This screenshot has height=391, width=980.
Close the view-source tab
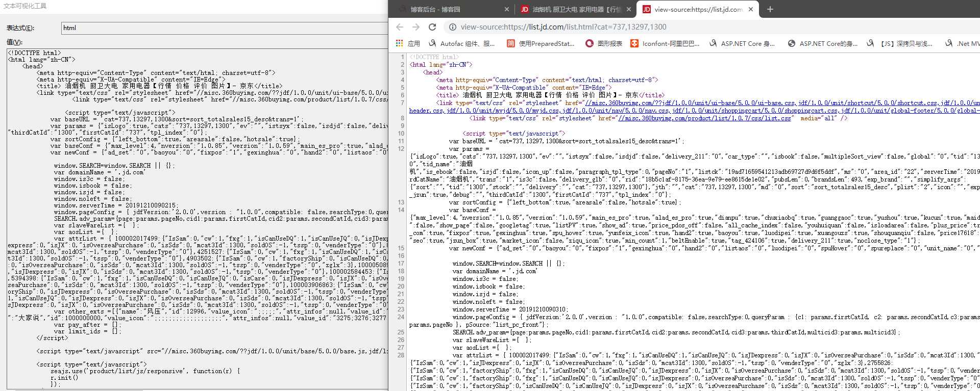click(x=751, y=9)
